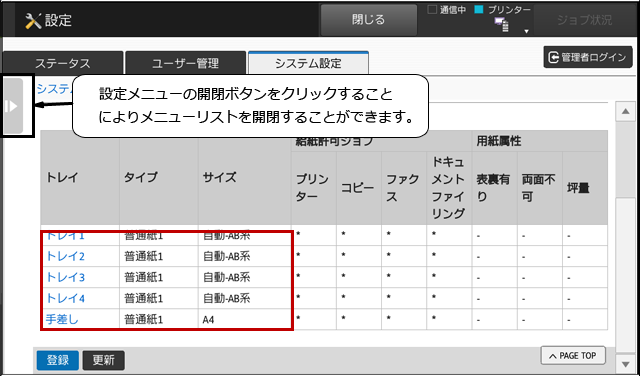
Task: Click the プリンター indicator square
Action: (479, 9)
